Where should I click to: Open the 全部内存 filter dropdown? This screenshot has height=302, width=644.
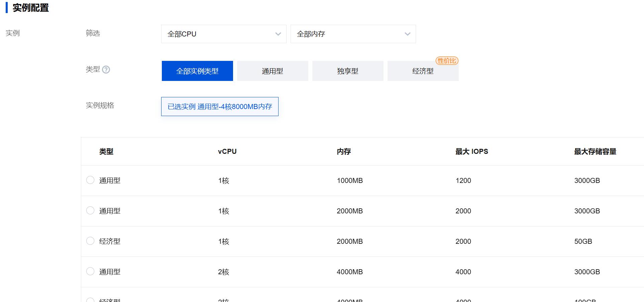coord(353,34)
